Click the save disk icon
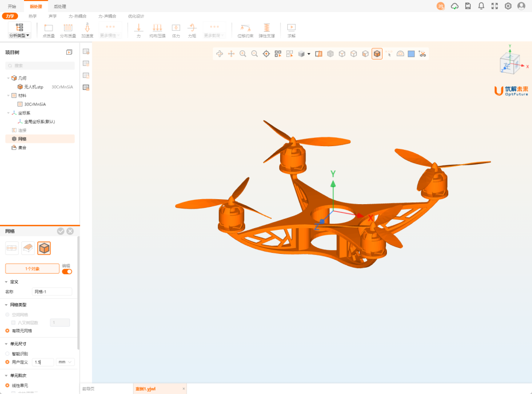Image resolution: width=532 pixels, height=394 pixels. tap(468, 6)
